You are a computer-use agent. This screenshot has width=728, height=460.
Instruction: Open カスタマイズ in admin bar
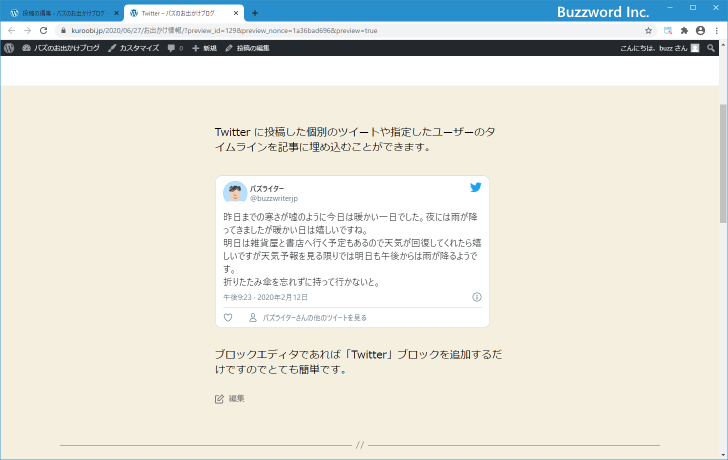(134, 48)
